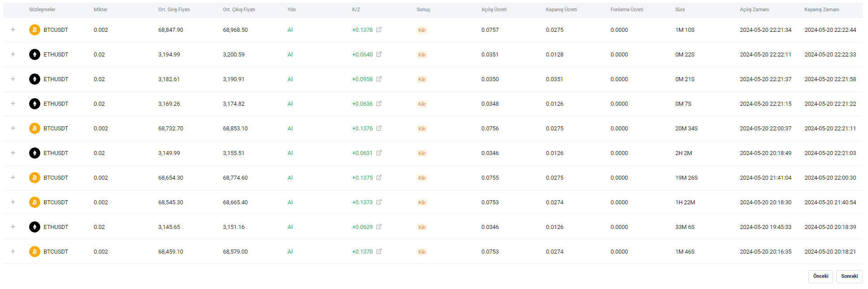
Task: Click the Sözleşmeler column header
Action: coord(42,9)
